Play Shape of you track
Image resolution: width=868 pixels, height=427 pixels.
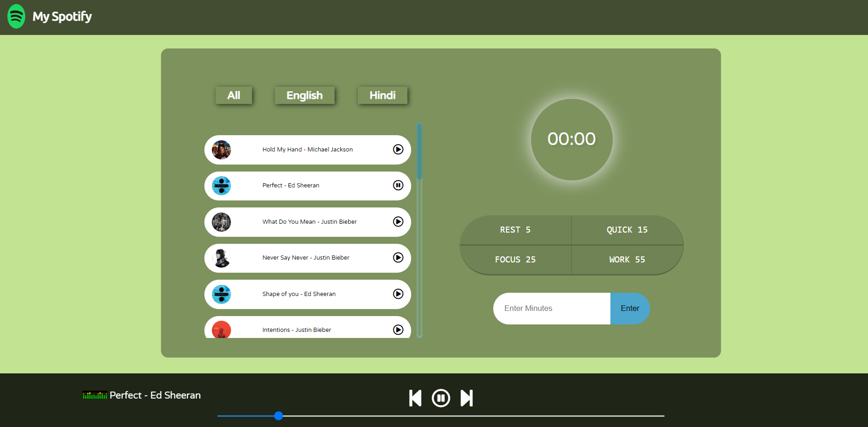pos(398,294)
